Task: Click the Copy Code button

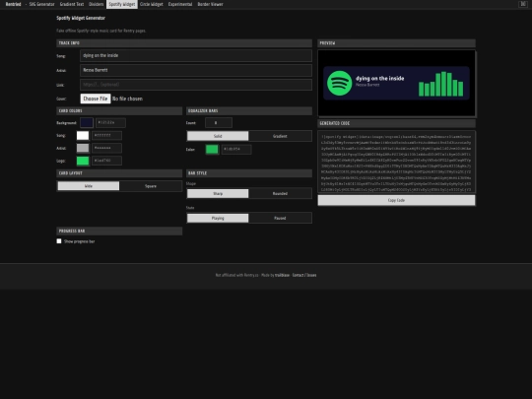Action: pyautogui.click(x=396, y=200)
